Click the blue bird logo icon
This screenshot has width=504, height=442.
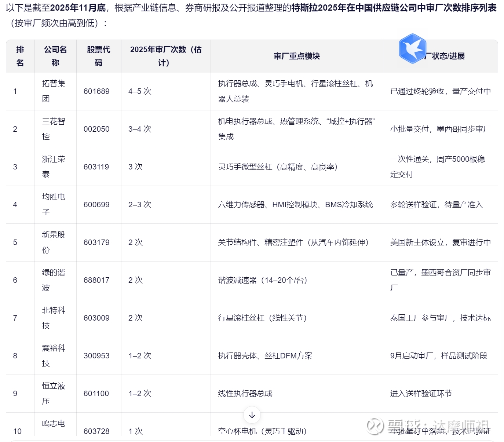point(412,48)
